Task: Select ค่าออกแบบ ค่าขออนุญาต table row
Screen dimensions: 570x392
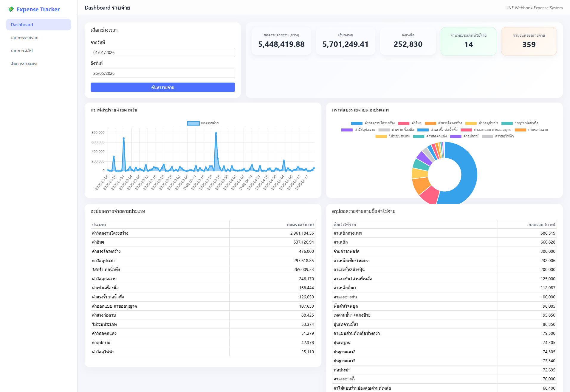Action: (203, 306)
